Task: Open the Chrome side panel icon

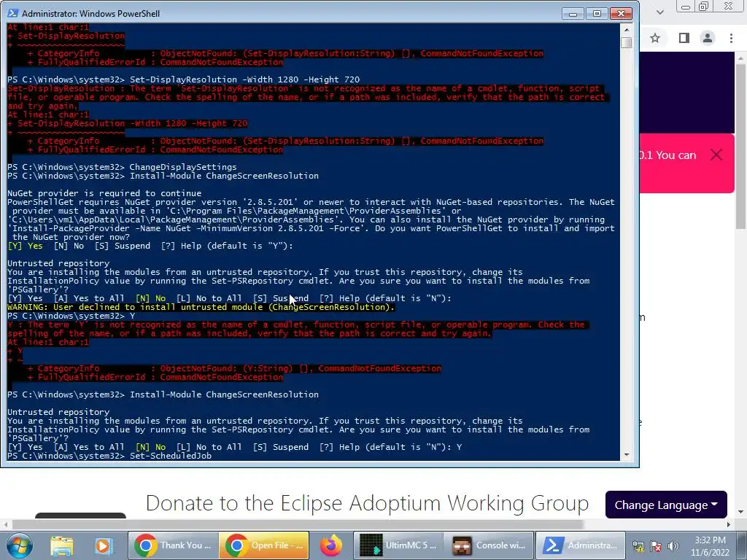Action: point(684,38)
